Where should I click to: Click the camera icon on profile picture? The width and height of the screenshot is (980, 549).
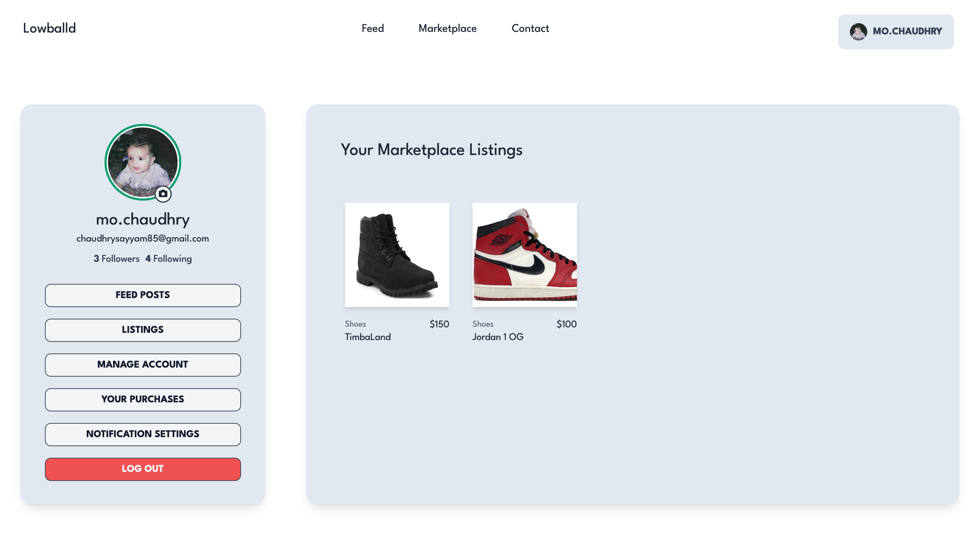point(163,193)
